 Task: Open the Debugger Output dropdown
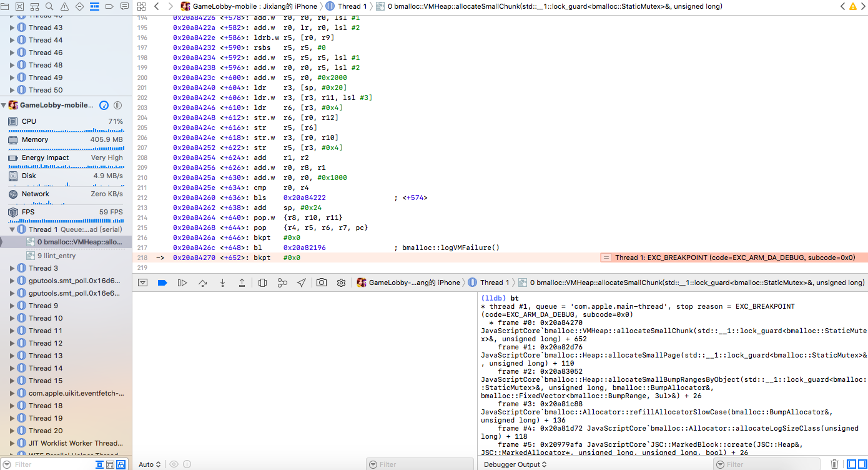point(516,464)
